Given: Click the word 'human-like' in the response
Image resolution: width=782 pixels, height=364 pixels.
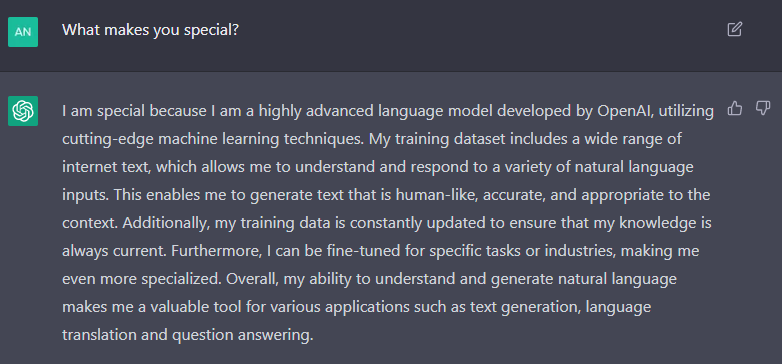Looking at the screenshot, I should point(433,194).
